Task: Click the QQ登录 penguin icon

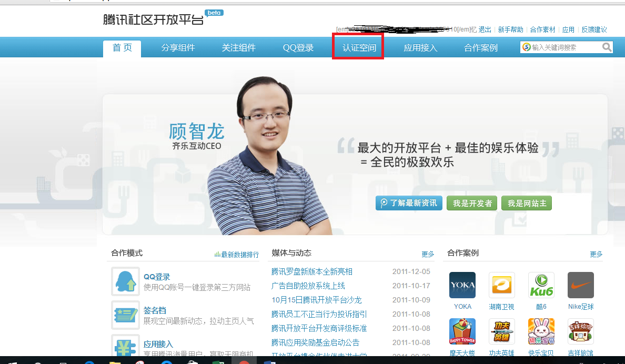Action: (x=126, y=281)
